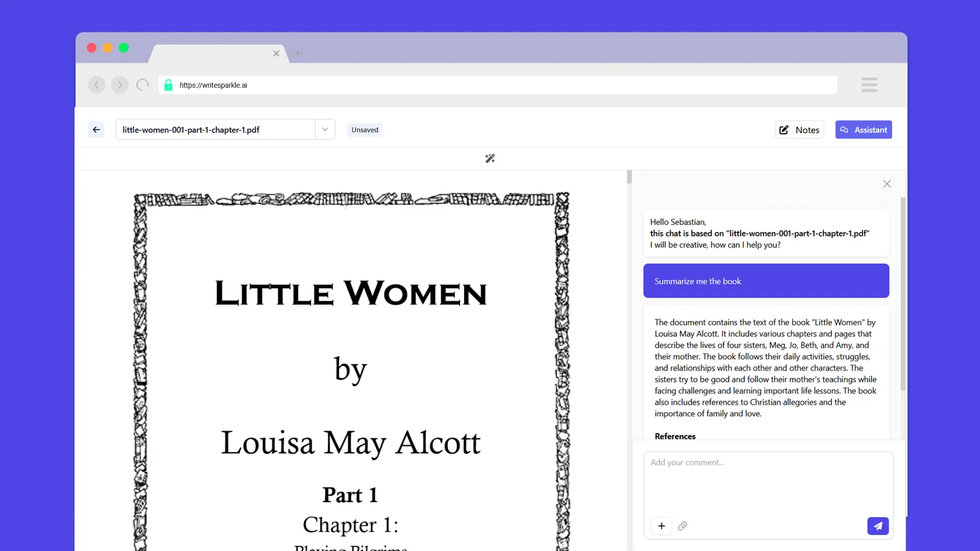Click the Unsaved status badge
This screenshot has width=980, height=551.
click(x=365, y=130)
